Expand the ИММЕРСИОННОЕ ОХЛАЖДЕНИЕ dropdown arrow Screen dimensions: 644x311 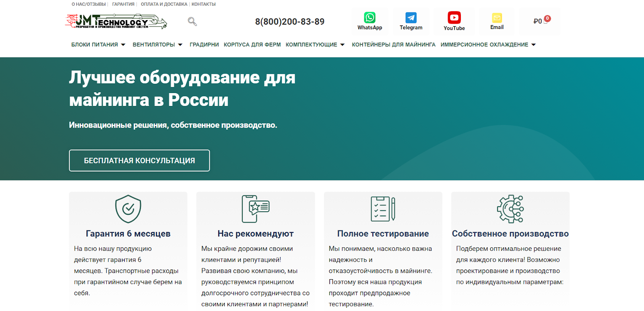pos(534,45)
